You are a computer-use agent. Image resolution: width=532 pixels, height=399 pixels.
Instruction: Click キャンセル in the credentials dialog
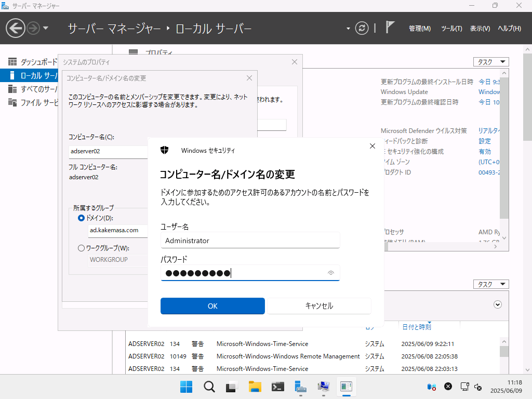pyautogui.click(x=319, y=305)
